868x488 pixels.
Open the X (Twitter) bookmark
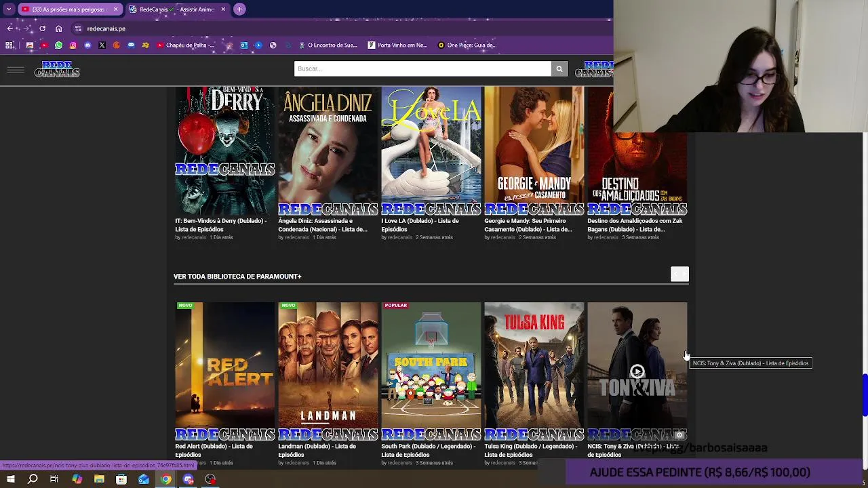102,45
